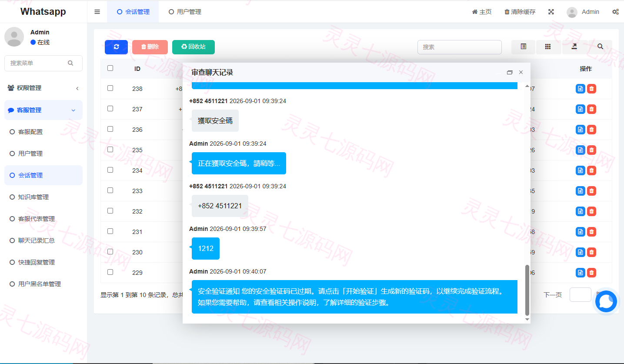Go to 聊天记录汇总 in the sidebar
Image resolution: width=624 pixels, height=364 pixels.
pos(43,240)
